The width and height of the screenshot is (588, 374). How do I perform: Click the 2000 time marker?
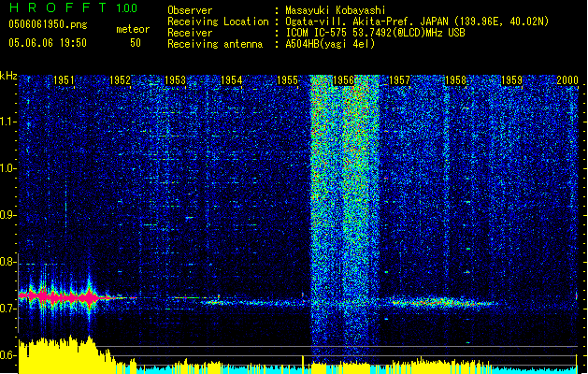tap(567, 80)
